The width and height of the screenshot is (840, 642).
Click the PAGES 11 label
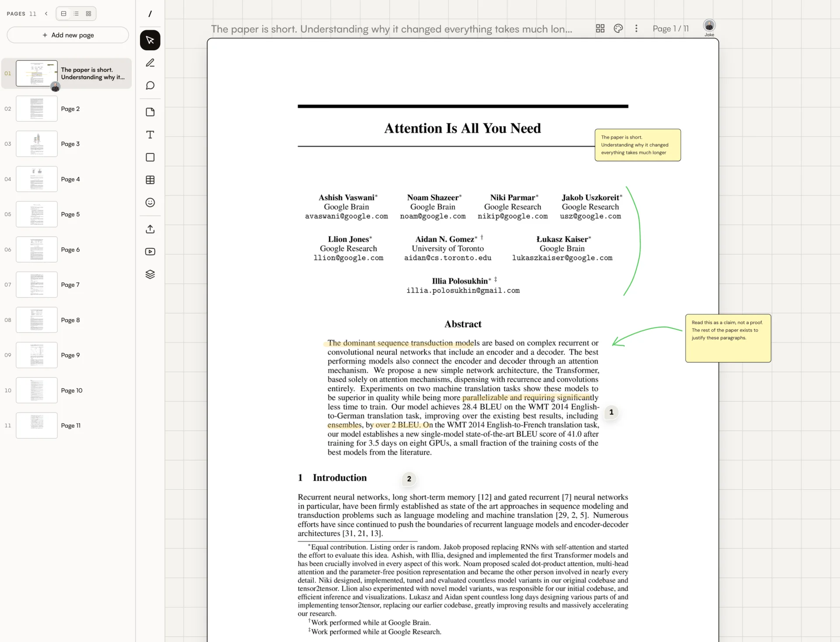coord(21,14)
